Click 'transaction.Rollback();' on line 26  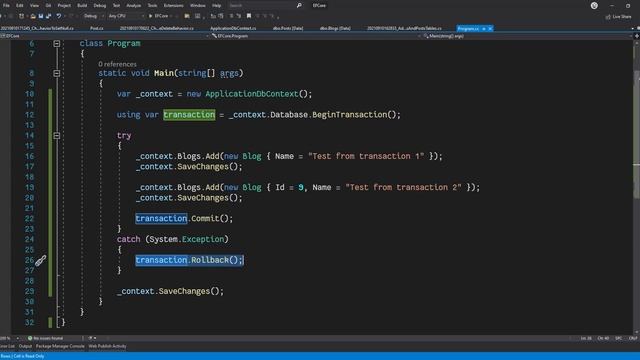[x=189, y=260]
